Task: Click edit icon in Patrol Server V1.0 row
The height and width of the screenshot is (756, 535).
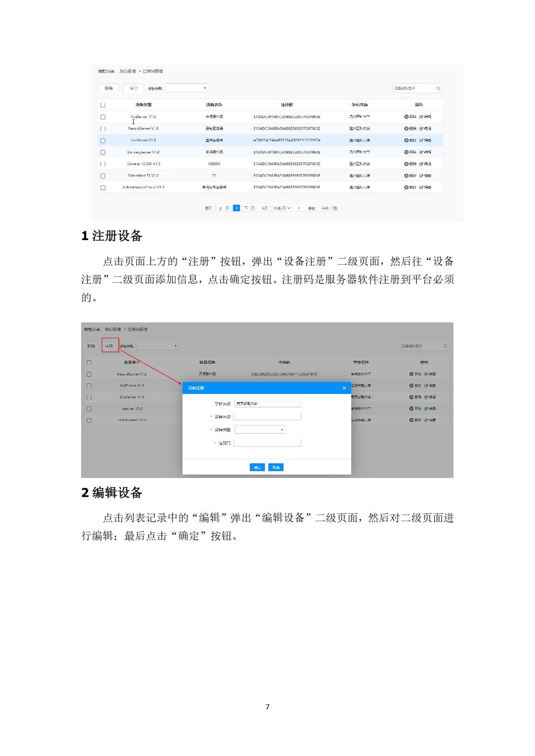Action: pyautogui.click(x=426, y=420)
